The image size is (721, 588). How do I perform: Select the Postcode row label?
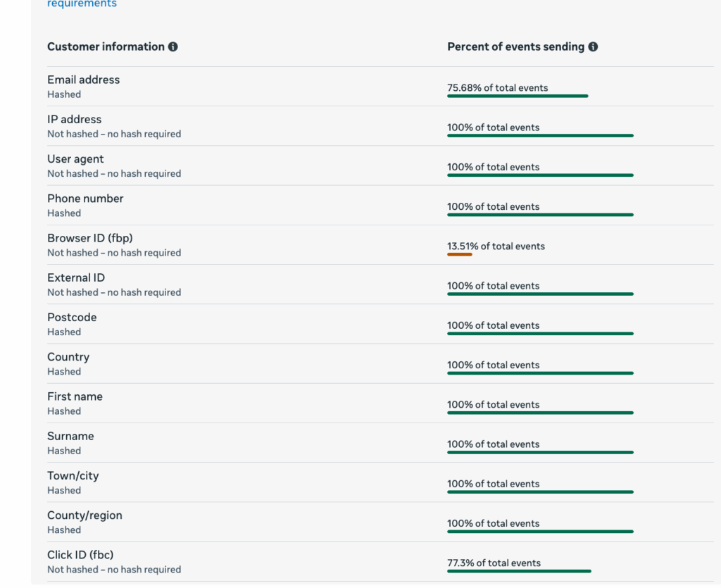[72, 318]
